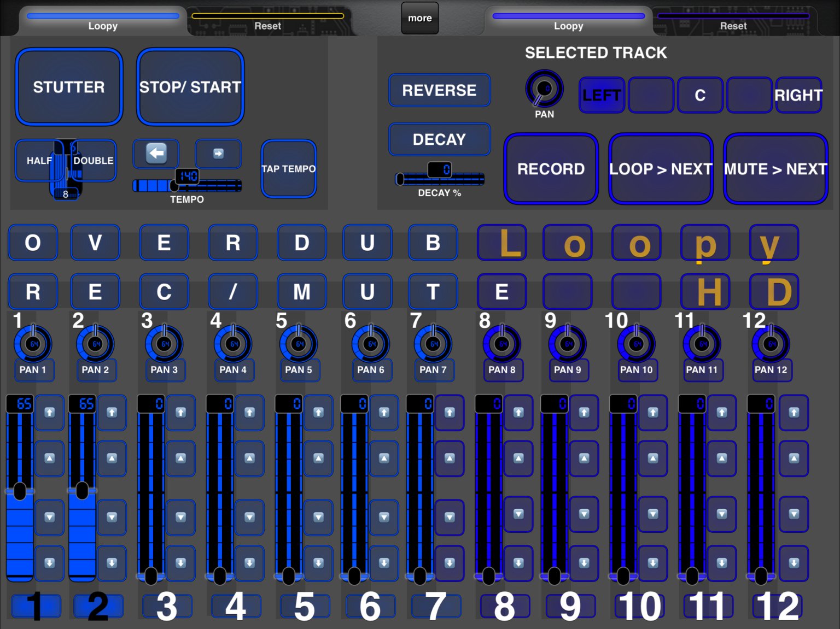
Task: Pan selected track to center C
Action: (700, 95)
